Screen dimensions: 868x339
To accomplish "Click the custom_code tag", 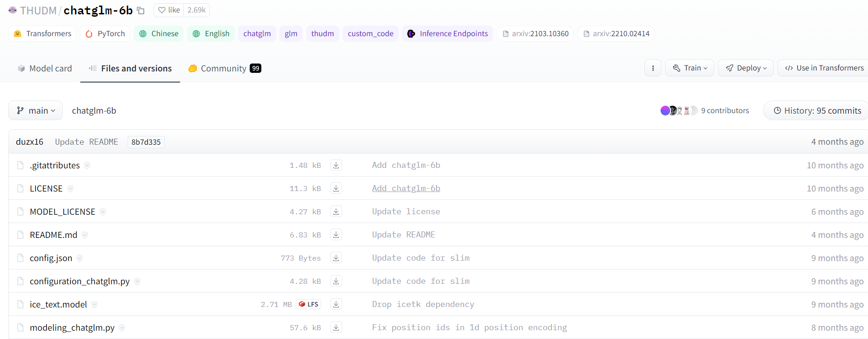I will (x=370, y=33).
